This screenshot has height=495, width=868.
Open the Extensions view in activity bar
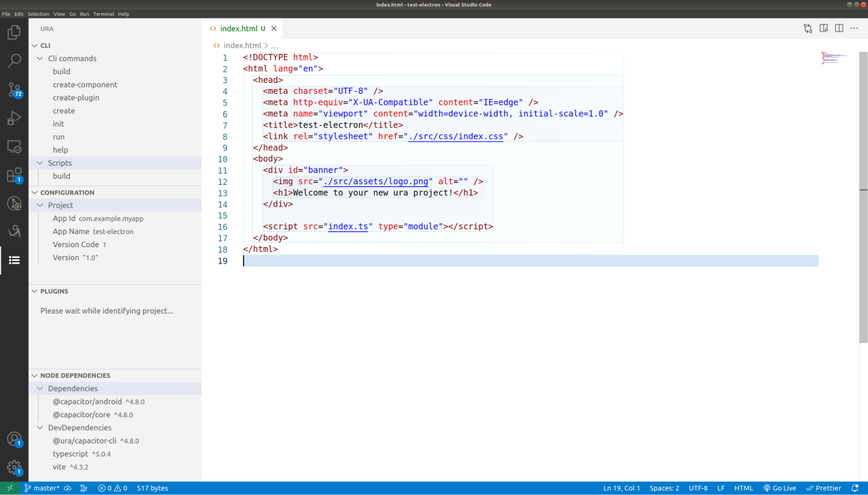tap(14, 175)
